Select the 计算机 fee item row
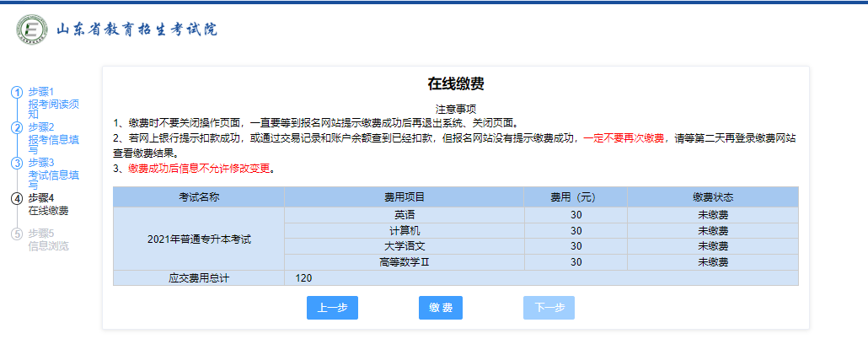868x355 pixels. (404, 231)
